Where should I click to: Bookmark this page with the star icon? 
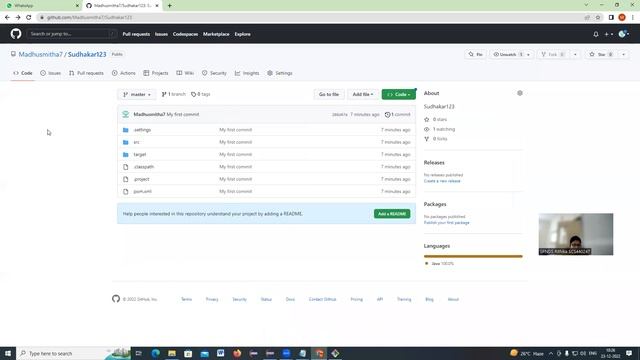pyautogui.click(x=598, y=18)
